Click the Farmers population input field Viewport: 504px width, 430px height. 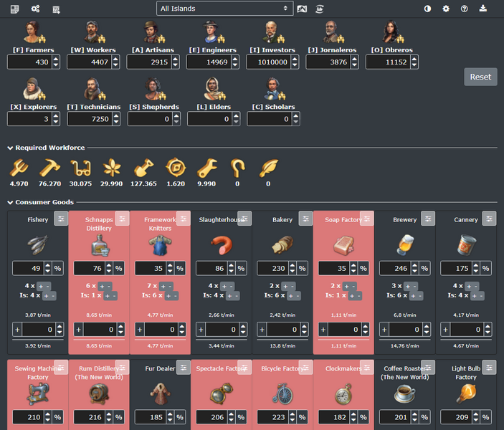tap(29, 62)
